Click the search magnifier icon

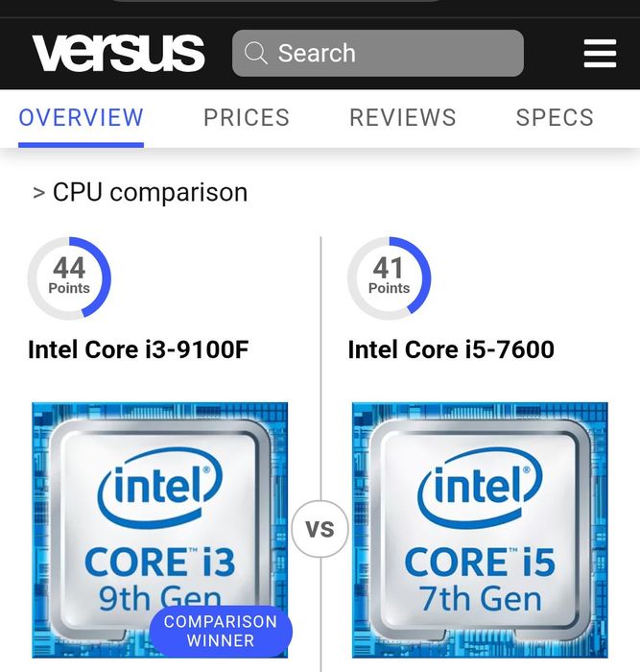coord(256,53)
